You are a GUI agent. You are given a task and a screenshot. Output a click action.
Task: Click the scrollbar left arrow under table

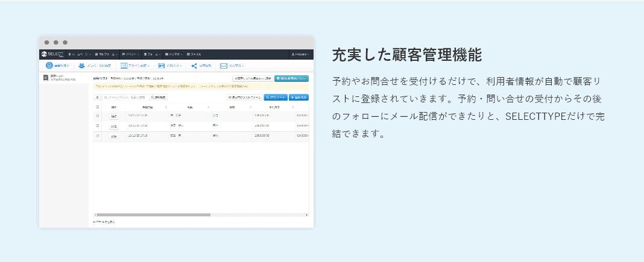(95, 214)
